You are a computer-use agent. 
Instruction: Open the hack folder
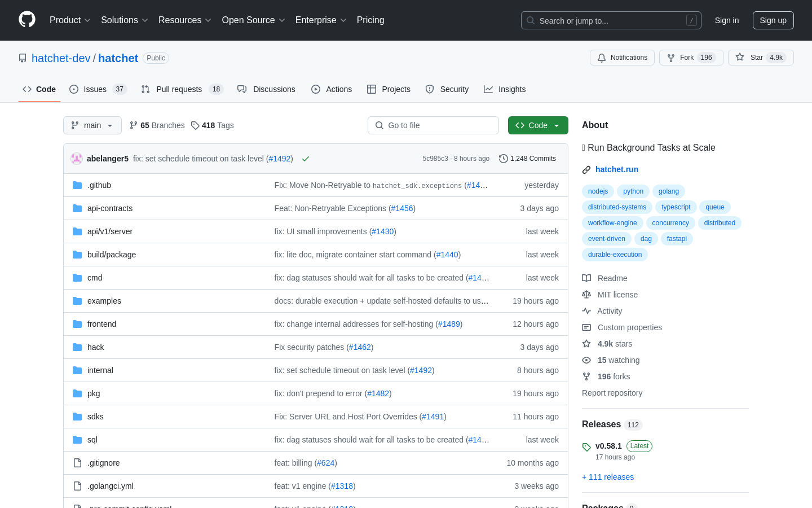[96, 347]
